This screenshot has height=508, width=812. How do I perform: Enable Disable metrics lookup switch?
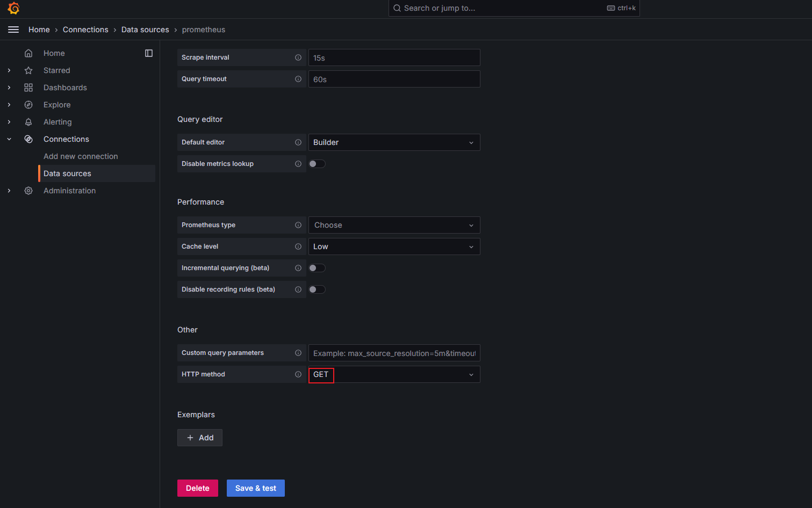[317, 164]
